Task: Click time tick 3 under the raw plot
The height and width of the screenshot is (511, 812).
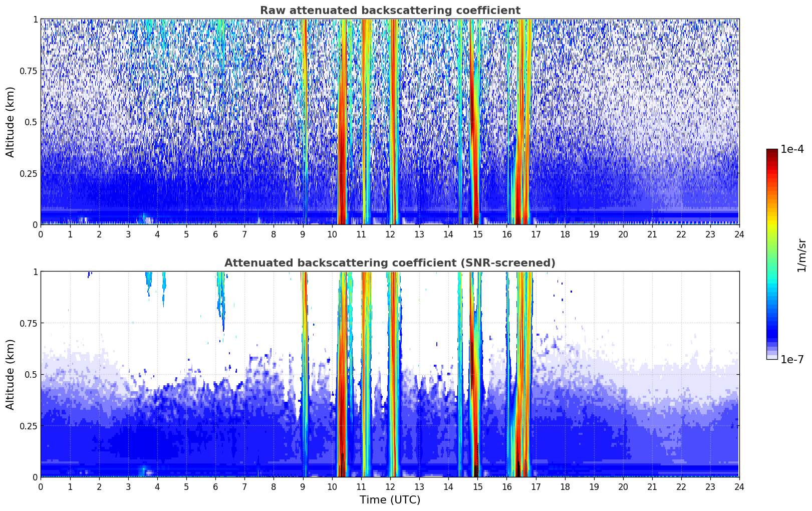Action: pos(128,234)
